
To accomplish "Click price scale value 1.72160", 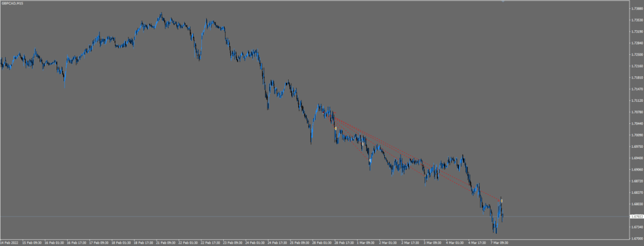I will click(x=638, y=65).
